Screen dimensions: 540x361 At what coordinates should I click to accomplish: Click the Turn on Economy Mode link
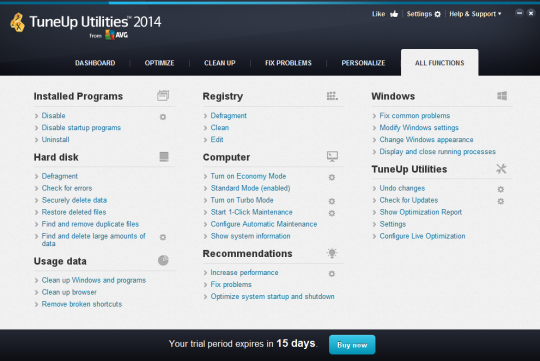pyautogui.click(x=248, y=176)
